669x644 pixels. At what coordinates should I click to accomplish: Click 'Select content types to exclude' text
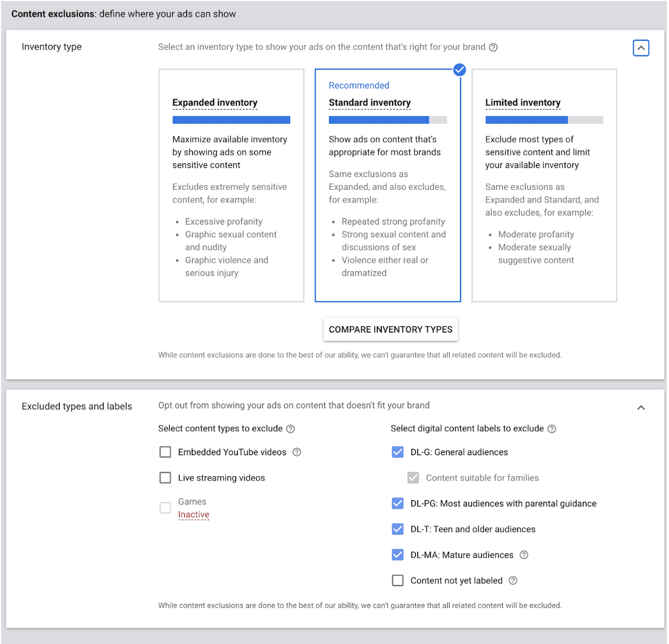coord(220,429)
